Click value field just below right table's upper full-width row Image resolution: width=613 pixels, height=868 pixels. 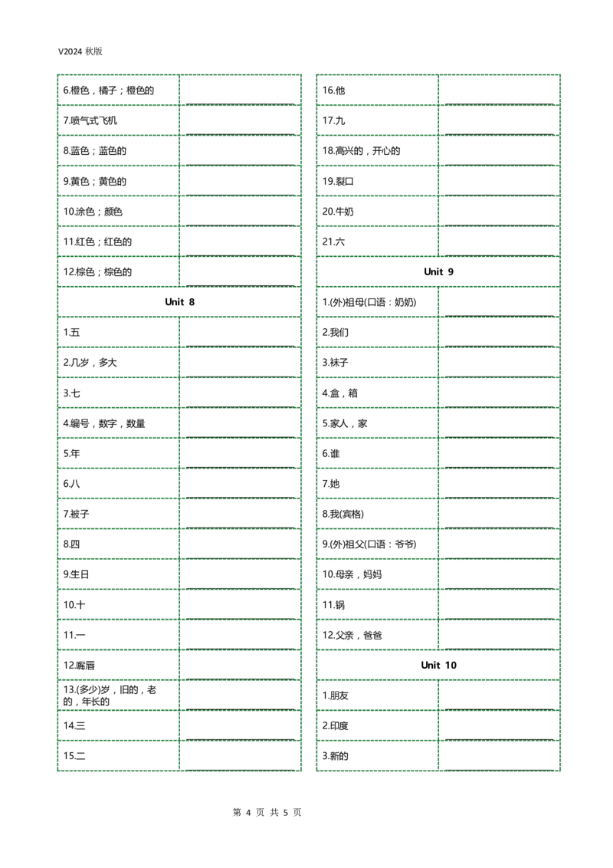pos(499,301)
